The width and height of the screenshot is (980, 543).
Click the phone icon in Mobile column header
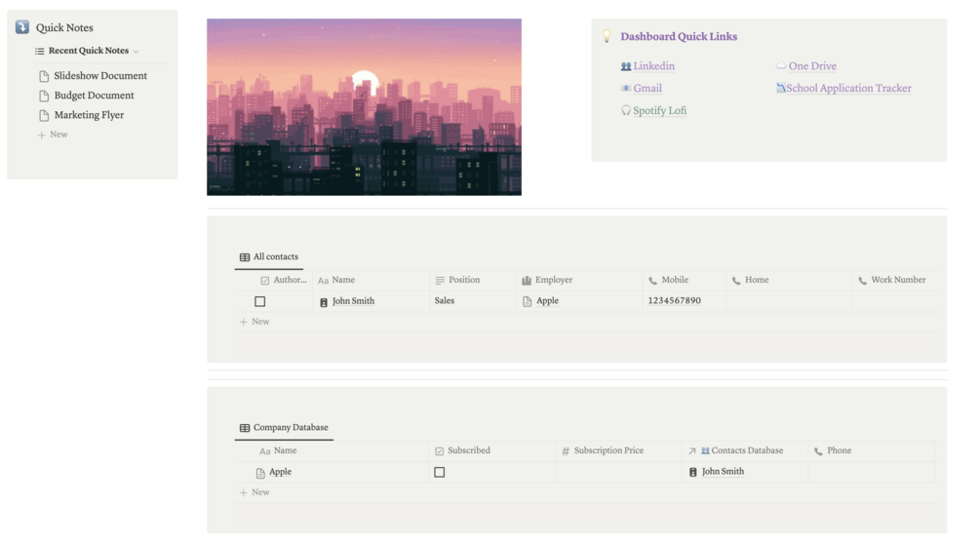pyautogui.click(x=652, y=281)
